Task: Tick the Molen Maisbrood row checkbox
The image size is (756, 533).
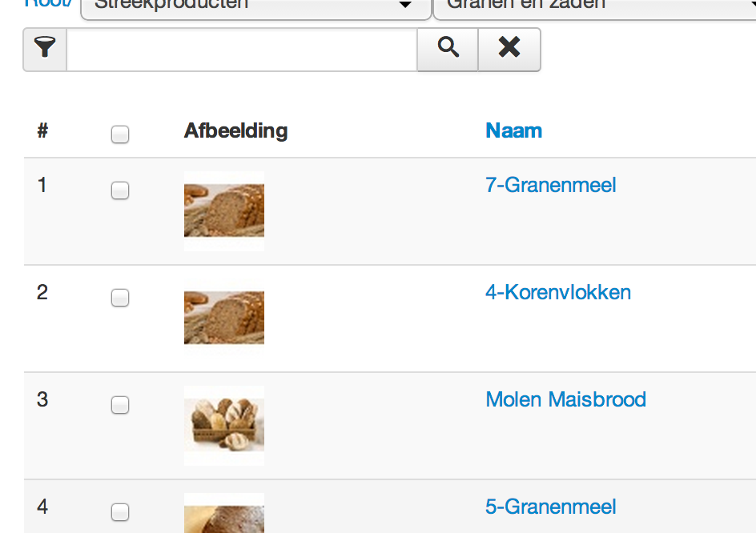Action: (x=120, y=405)
